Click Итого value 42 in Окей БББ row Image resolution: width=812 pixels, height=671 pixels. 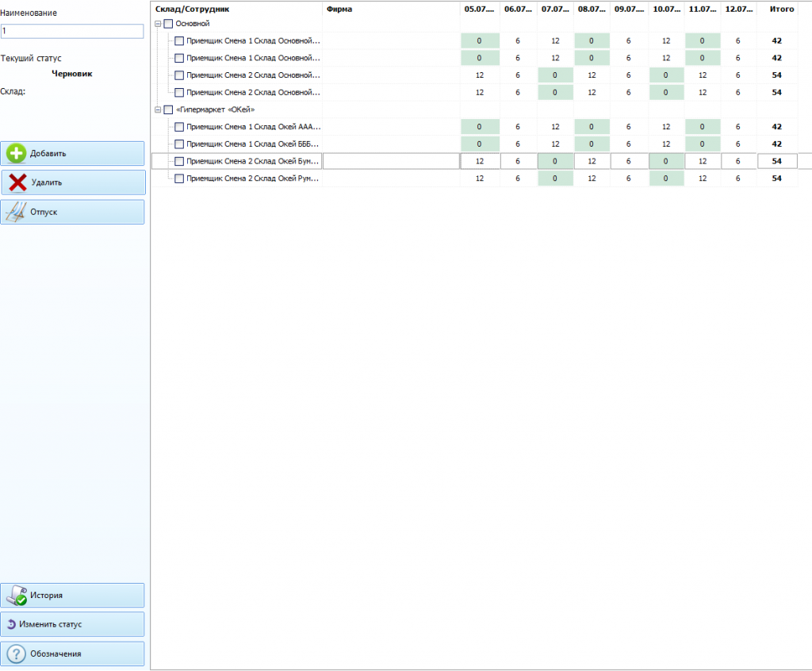777,144
